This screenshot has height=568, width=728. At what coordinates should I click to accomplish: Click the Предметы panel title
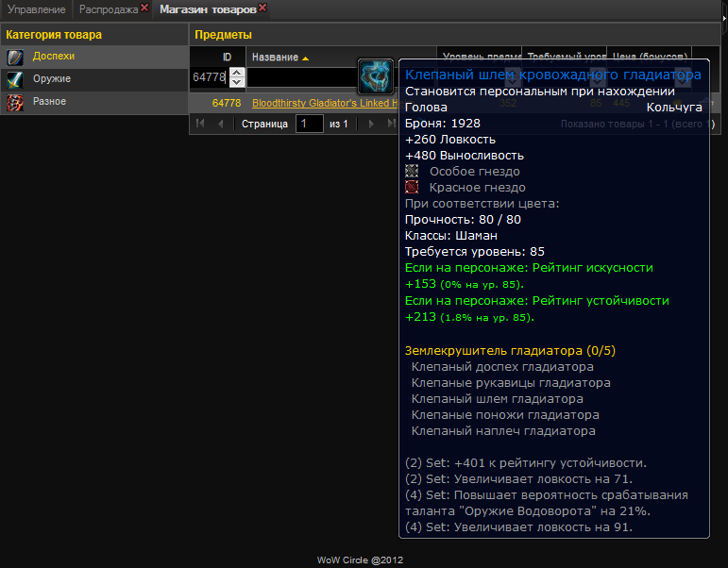224,35
